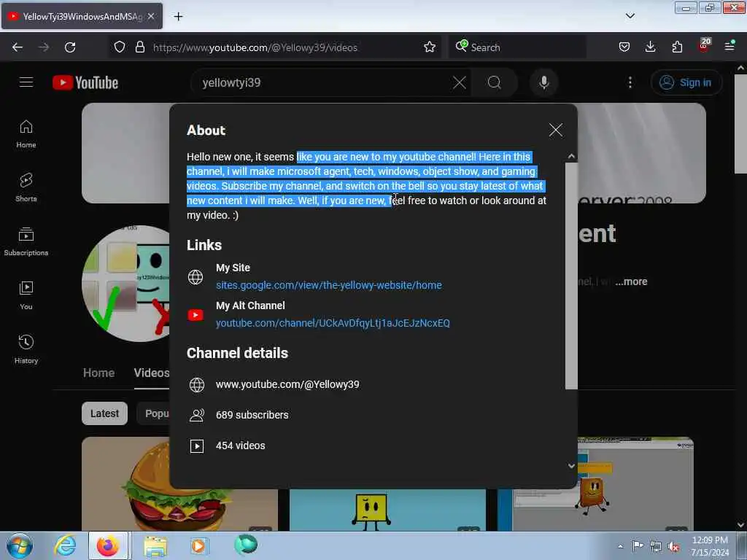Open the YouTube guide hamburger menu
747x560 pixels.
coord(26,82)
